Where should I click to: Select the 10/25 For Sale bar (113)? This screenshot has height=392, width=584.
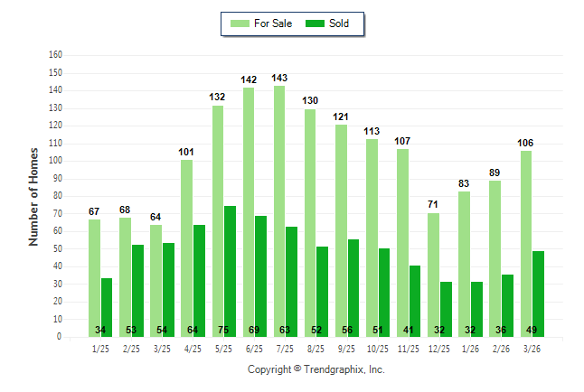coord(372,237)
